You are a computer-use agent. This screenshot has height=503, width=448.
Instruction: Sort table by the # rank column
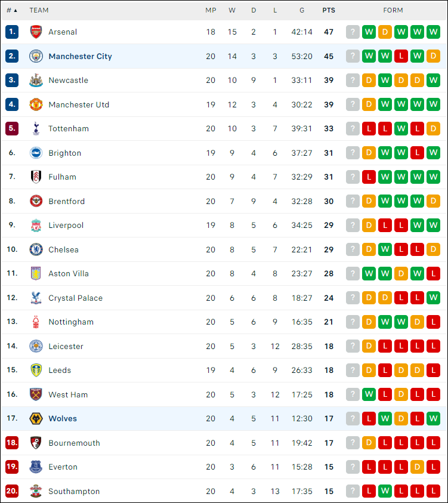12,10
